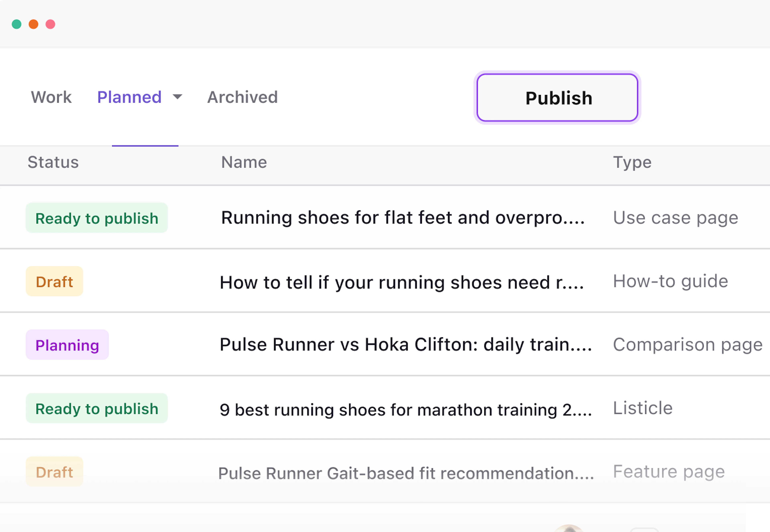Open Pulse Runner Gait-based fit recommendation entry

[406, 473]
